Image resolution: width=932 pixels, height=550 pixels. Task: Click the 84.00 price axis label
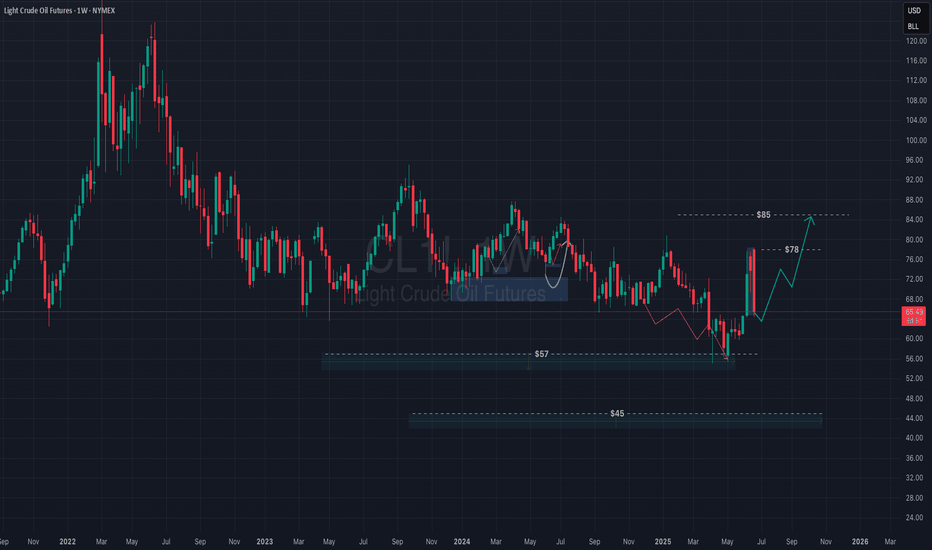click(x=916, y=219)
